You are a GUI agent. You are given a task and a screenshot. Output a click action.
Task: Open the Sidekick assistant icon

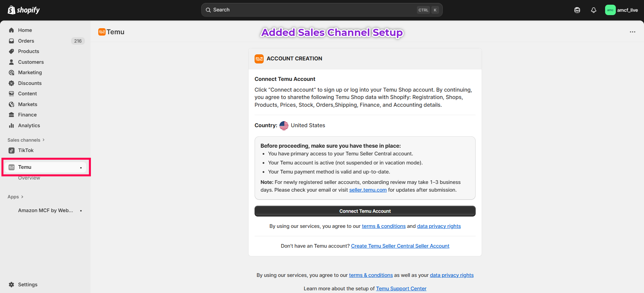pos(577,10)
